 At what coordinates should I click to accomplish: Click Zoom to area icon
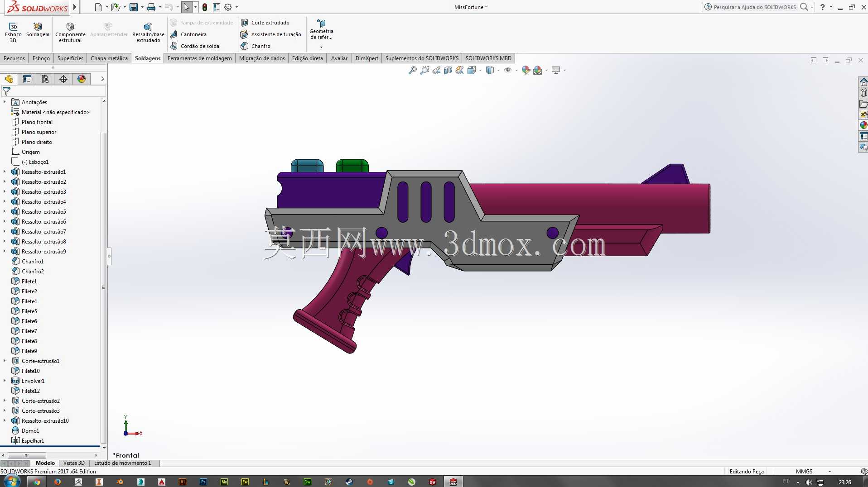coord(424,70)
